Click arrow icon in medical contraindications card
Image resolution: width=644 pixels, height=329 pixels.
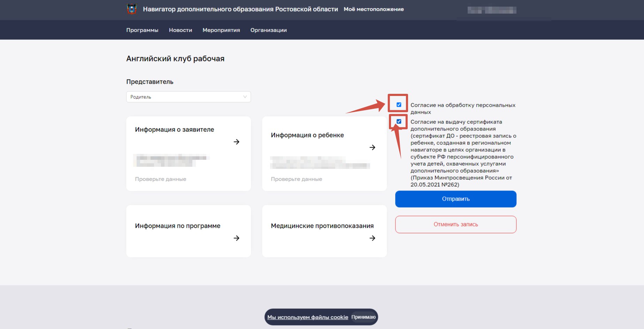point(372,238)
